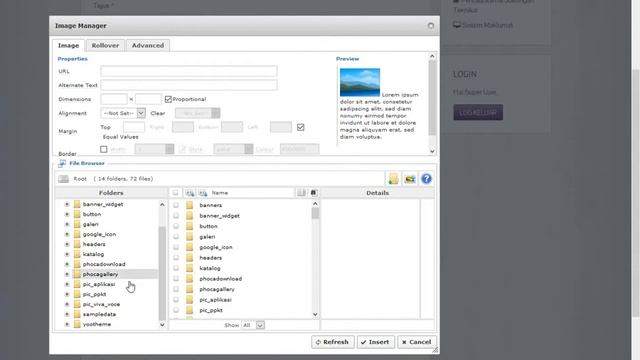The width and height of the screenshot is (640, 360).
Task: Select the pic_ppkt folder in tree
Action: [94, 294]
